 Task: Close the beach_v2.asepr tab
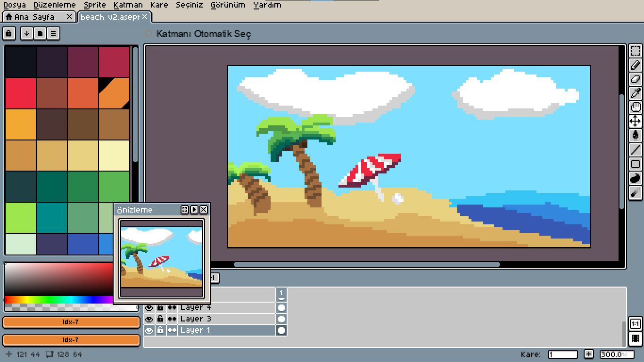145,17
